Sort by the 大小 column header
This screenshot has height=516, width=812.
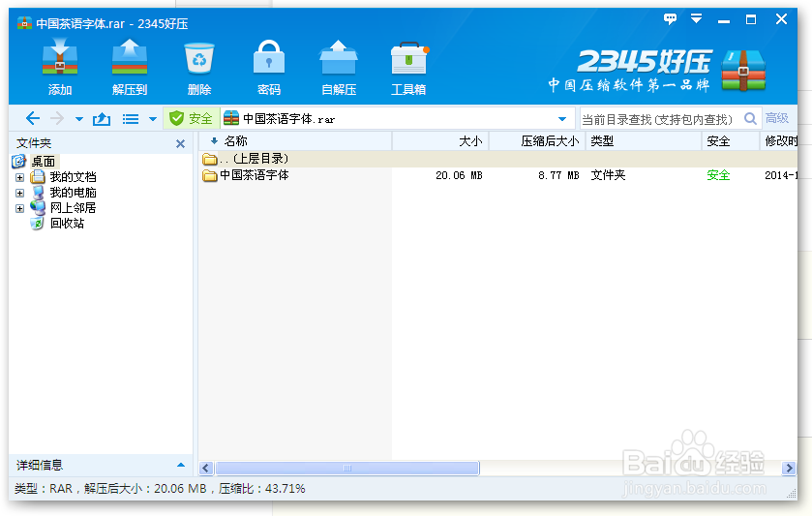point(440,141)
